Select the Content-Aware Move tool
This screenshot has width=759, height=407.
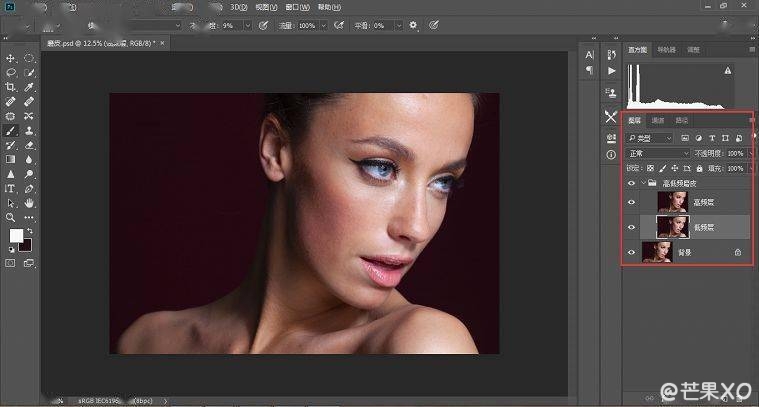point(29,116)
